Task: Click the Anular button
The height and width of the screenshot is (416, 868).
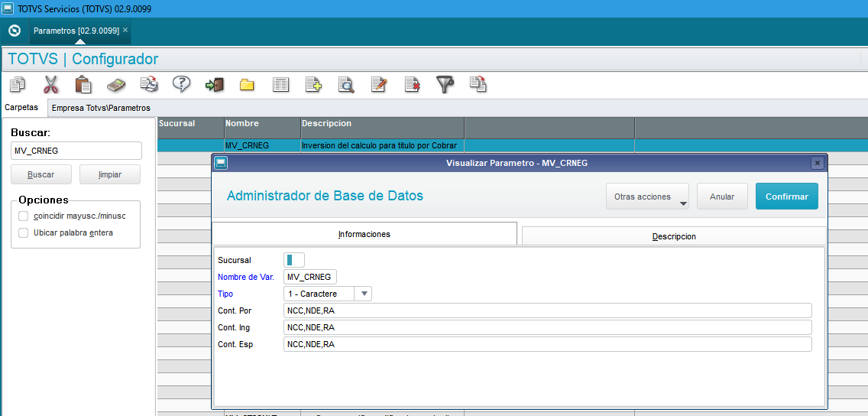Action: click(x=722, y=197)
